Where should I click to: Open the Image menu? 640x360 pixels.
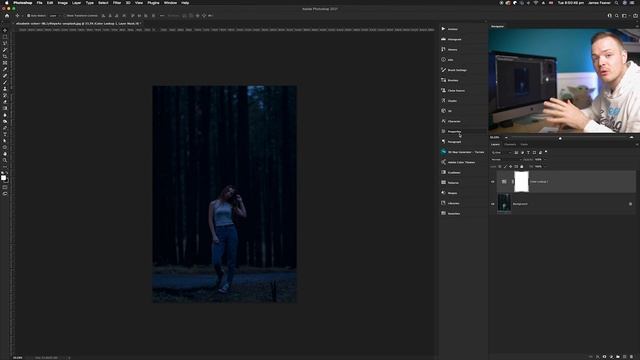pyautogui.click(x=62, y=3)
